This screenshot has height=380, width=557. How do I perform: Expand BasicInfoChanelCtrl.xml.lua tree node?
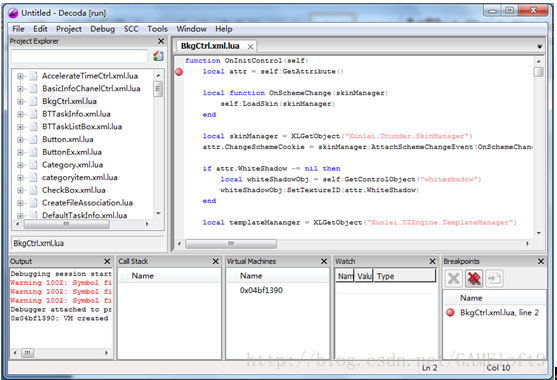point(20,89)
